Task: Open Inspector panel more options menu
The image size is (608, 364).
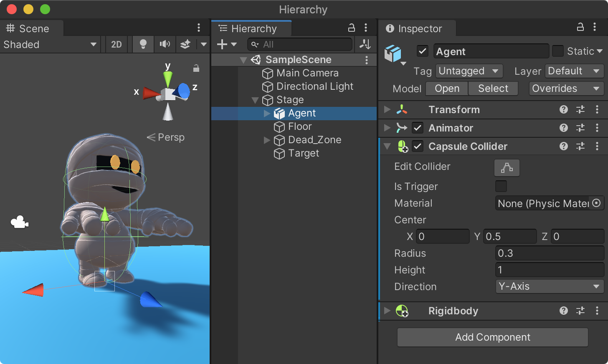Action: click(595, 27)
